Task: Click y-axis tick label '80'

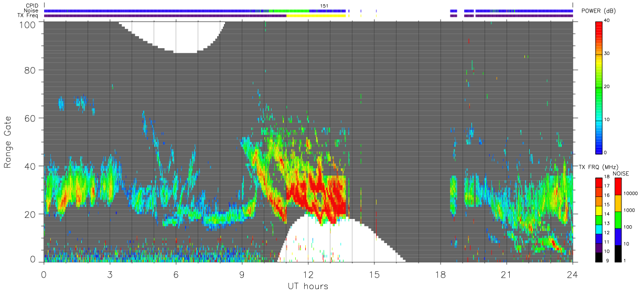Action: coord(30,70)
